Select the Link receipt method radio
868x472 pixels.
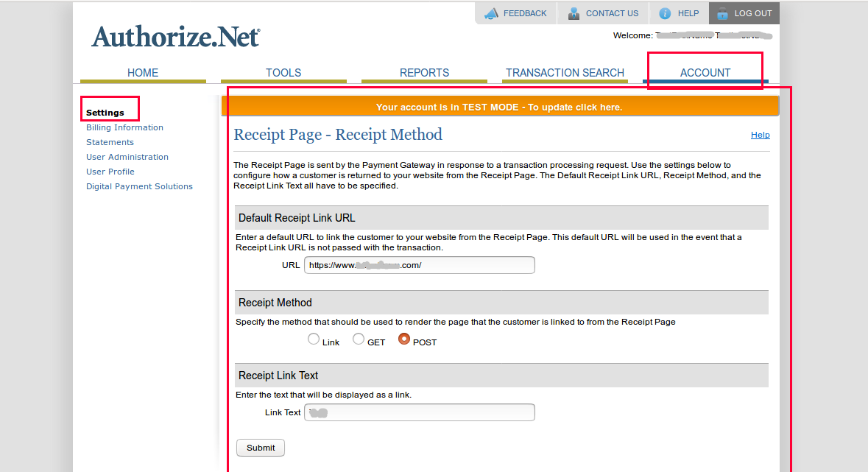point(314,339)
